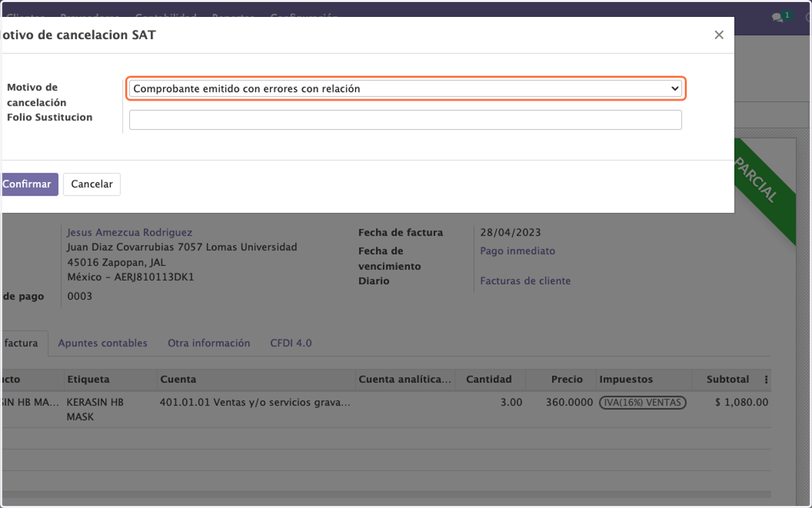The height and width of the screenshot is (508, 812).
Task: Click the Confirmar button
Action: point(28,184)
